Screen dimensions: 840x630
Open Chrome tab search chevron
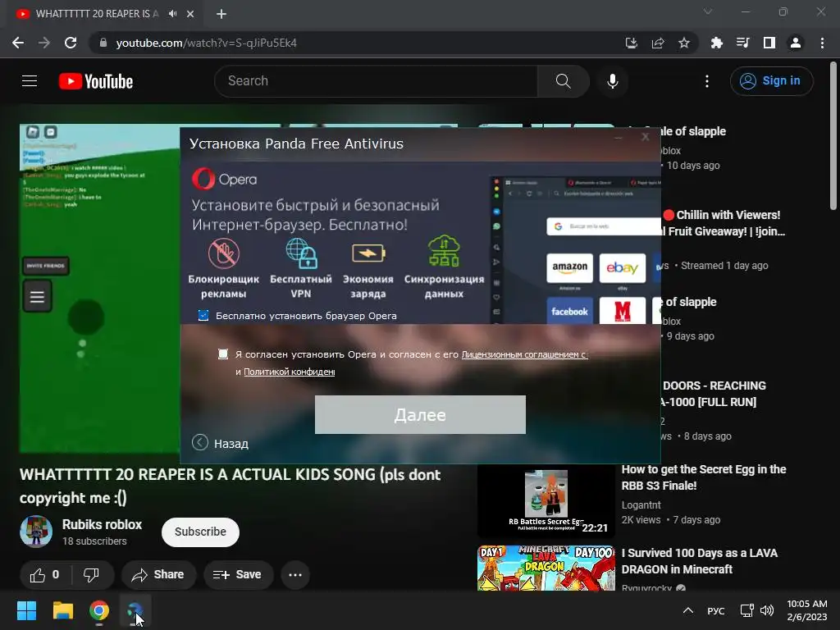708,11
